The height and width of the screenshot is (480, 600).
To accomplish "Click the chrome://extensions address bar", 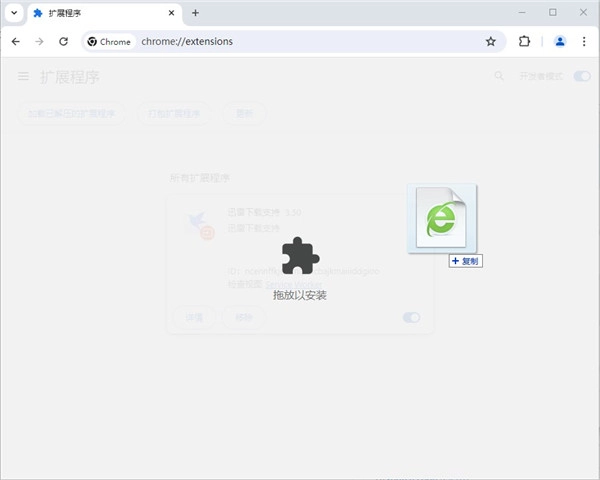I will tap(300, 42).
